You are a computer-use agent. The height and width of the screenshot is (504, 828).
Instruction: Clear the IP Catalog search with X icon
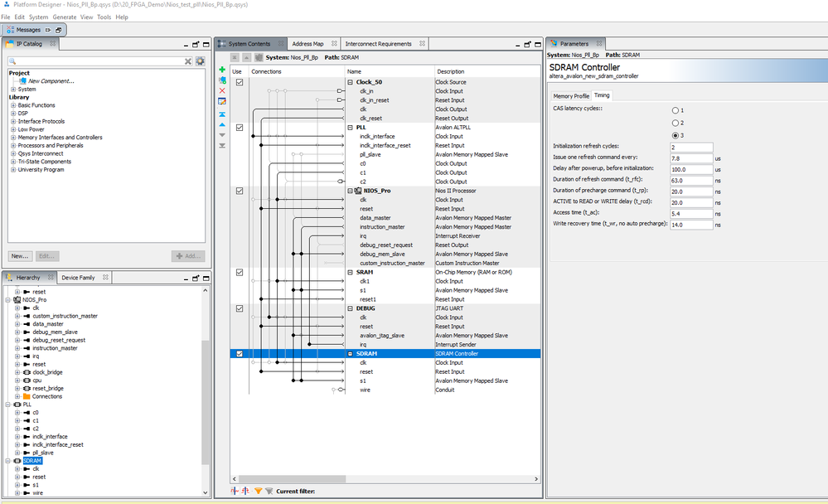(188, 61)
